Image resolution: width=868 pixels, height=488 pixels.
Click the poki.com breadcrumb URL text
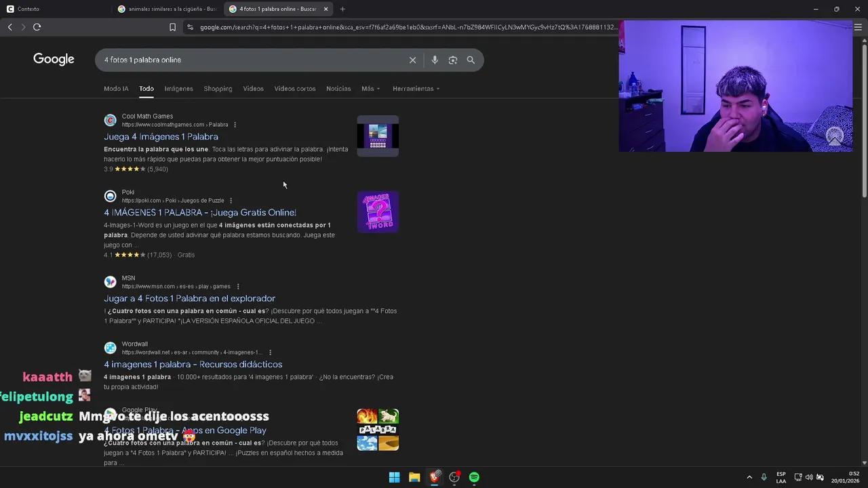tap(173, 201)
